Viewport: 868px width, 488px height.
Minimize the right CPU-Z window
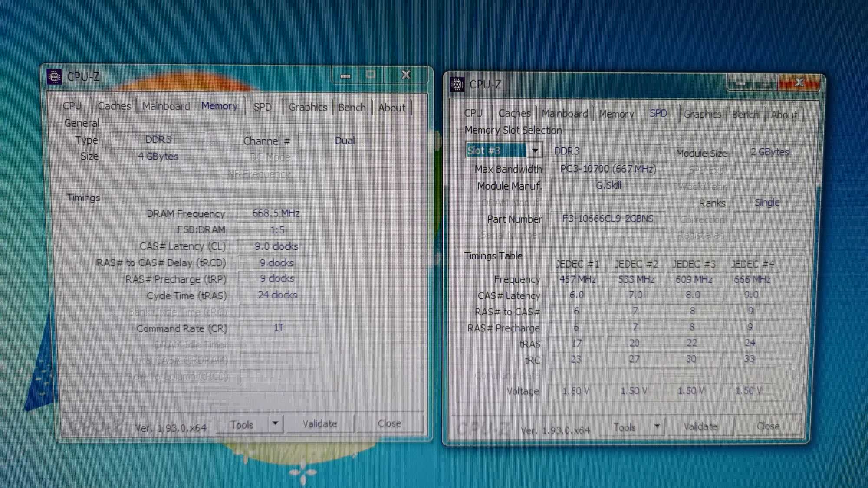[740, 83]
